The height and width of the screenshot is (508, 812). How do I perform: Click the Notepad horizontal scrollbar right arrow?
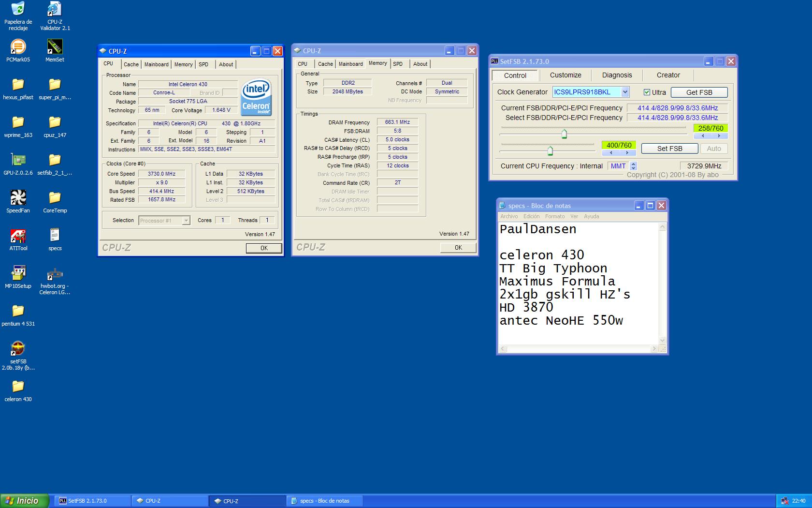(x=654, y=348)
